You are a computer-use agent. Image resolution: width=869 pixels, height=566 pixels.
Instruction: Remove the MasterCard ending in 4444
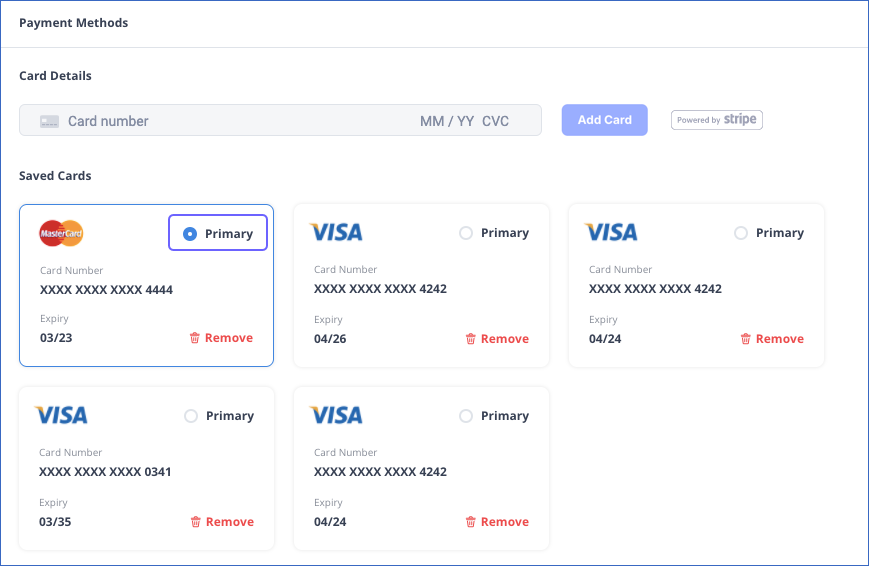tap(221, 338)
